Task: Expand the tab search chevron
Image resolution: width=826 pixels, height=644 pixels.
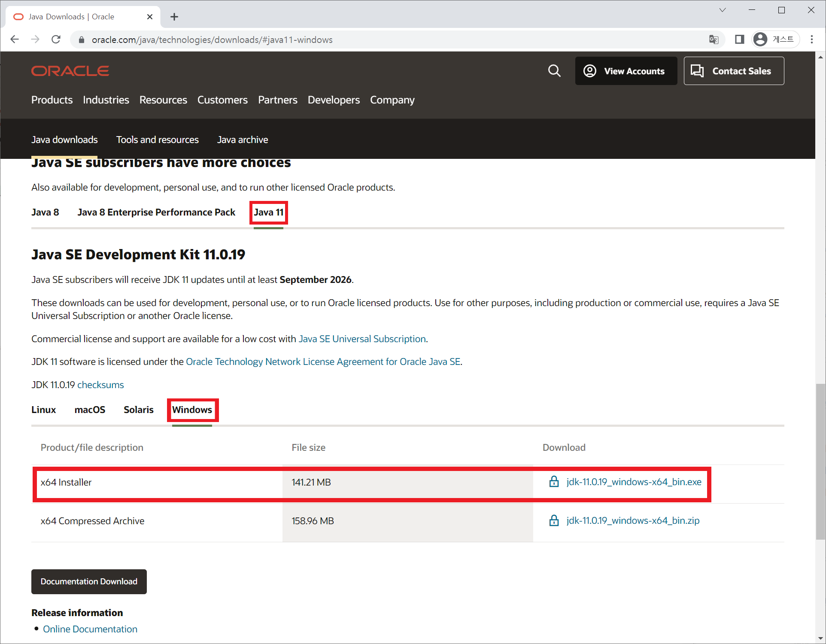Action: 723,10
